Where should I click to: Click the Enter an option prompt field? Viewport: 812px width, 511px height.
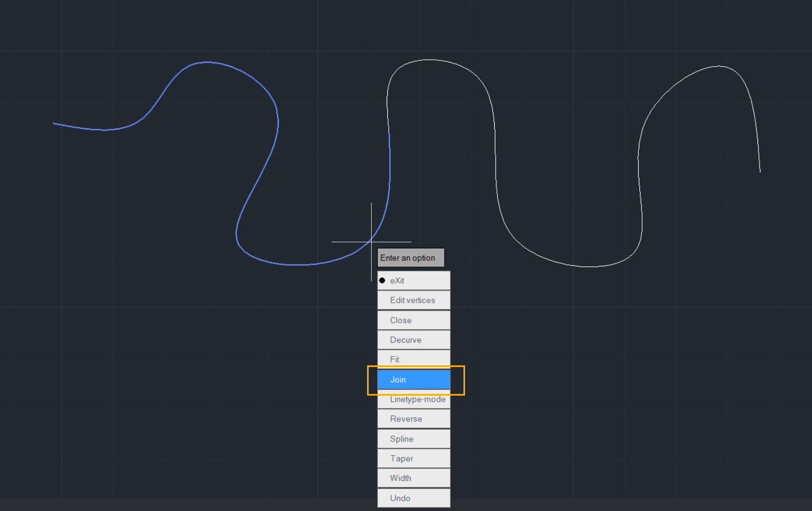pyautogui.click(x=411, y=258)
